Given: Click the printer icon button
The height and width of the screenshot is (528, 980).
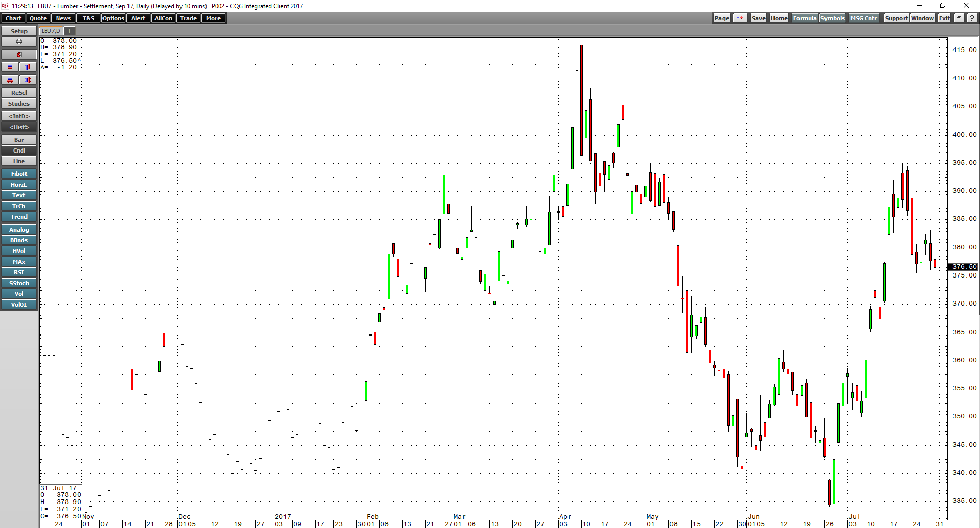Looking at the screenshot, I should click(19, 42).
